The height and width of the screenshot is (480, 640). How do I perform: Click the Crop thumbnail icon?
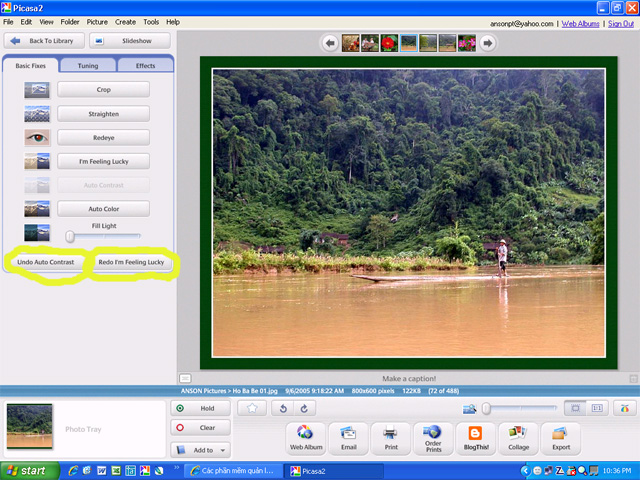tap(37, 90)
